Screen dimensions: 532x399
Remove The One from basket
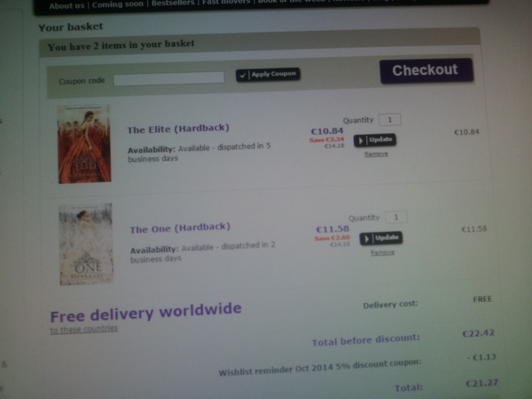coord(382,253)
